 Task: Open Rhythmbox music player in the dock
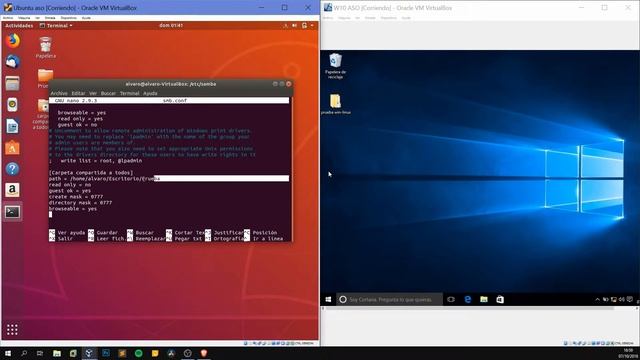click(x=13, y=105)
